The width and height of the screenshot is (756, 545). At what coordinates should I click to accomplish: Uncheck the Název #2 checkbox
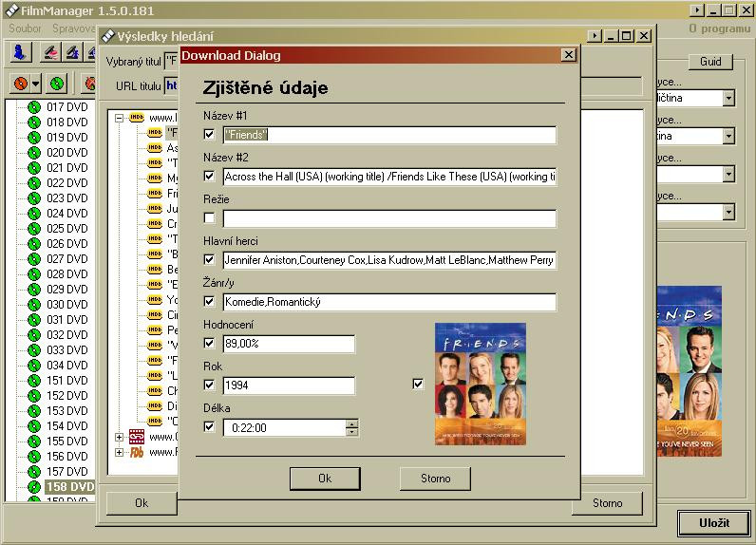click(x=209, y=176)
